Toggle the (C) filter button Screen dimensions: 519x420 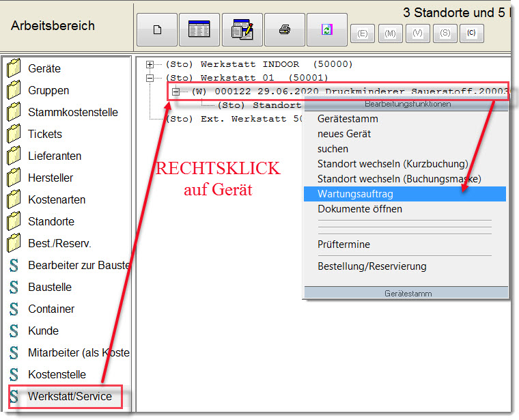[x=471, y=33]
